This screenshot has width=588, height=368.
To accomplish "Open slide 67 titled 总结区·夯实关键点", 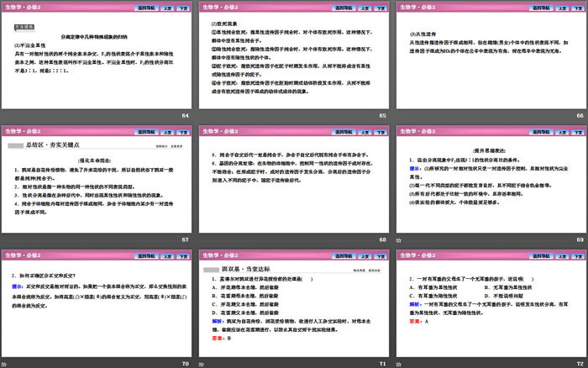I will pos(97,184).
